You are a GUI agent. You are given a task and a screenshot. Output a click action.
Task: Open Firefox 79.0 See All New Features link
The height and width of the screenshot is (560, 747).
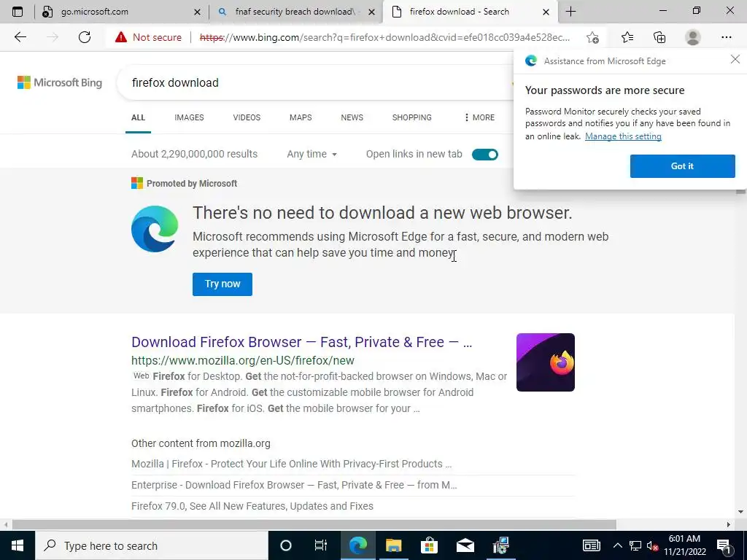pos(252,506)
